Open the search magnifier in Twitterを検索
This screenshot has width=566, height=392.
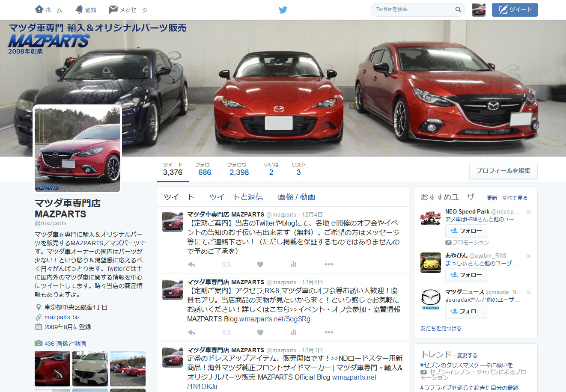458,9
